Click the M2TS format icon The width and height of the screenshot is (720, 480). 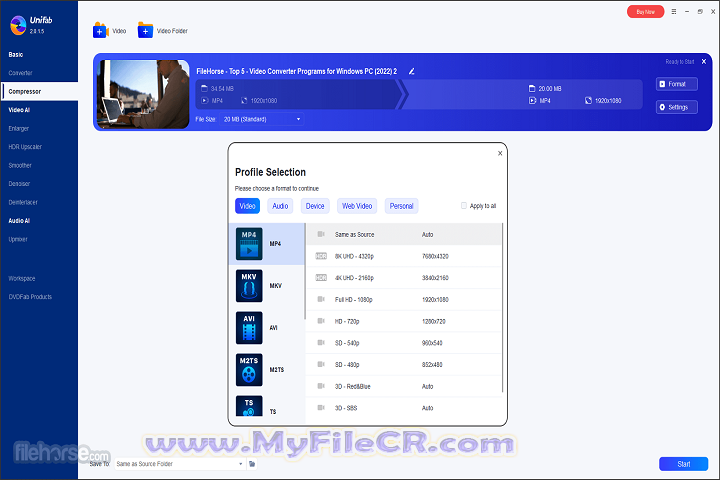tap(249, 370)
